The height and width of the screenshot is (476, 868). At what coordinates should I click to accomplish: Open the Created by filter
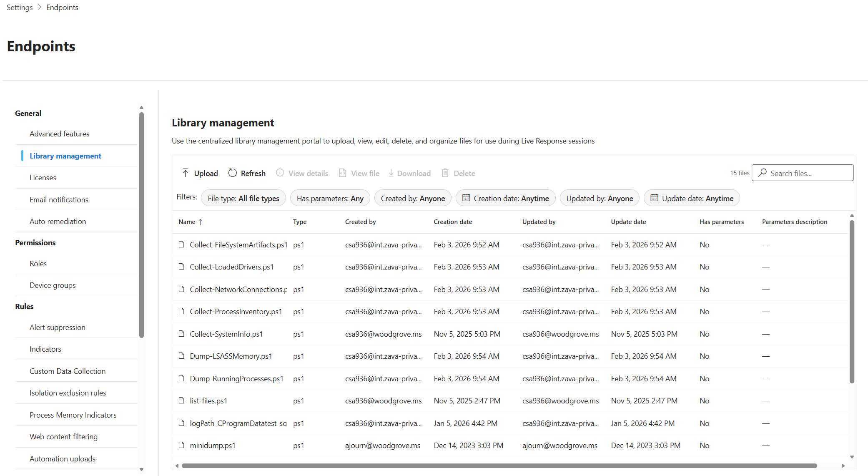click(413, 198)
